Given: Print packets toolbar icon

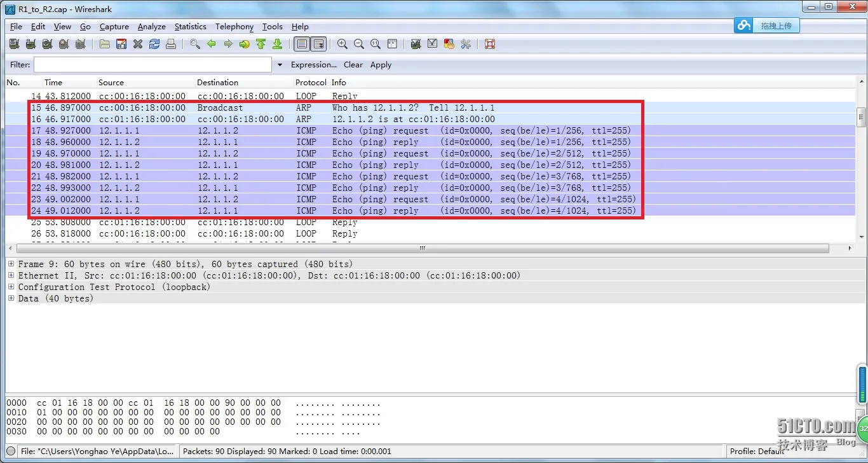Looking at the screenshot, I should pyautogui.click(x=171, y=44).
